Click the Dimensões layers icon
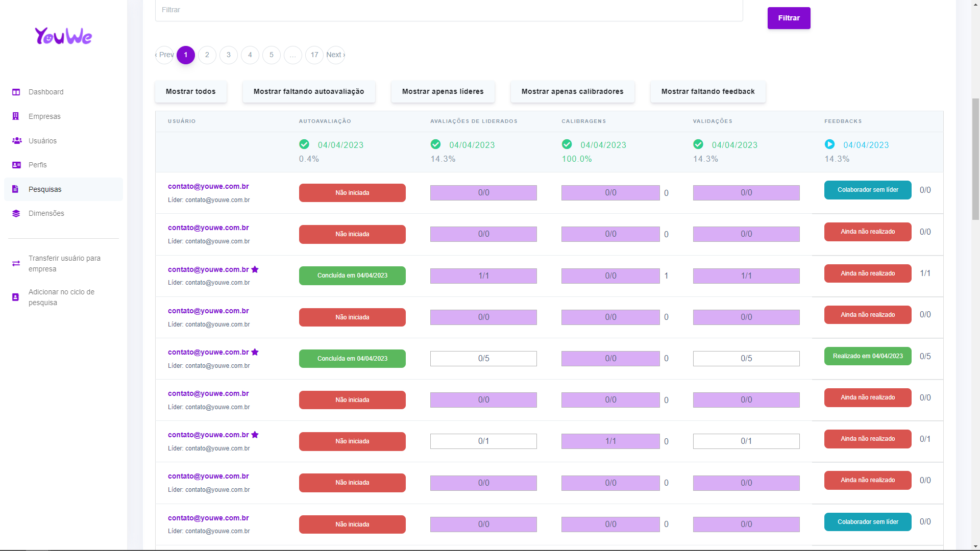The image size is (980, 551). click(16, 213)
